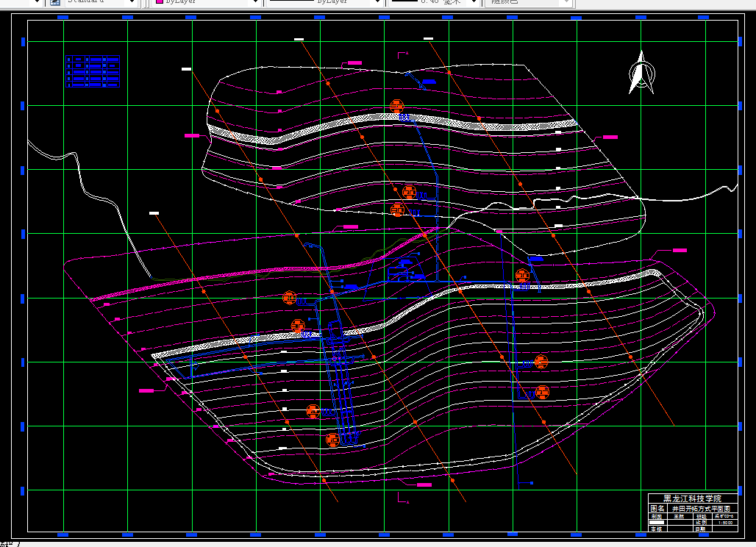
Task: Click the 审核 label in title block
Action: coord(657,529)
